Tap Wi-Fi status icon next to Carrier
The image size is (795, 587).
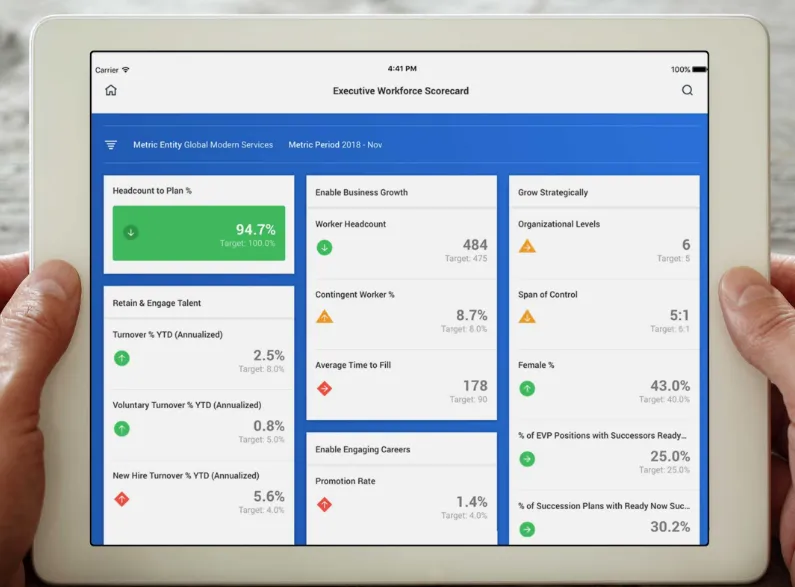(125, 69)
